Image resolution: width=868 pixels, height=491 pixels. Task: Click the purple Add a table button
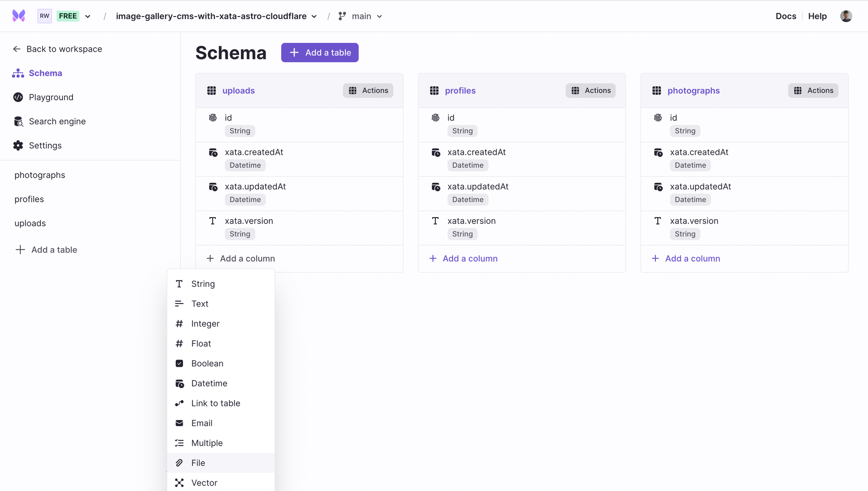coord(320,53)
